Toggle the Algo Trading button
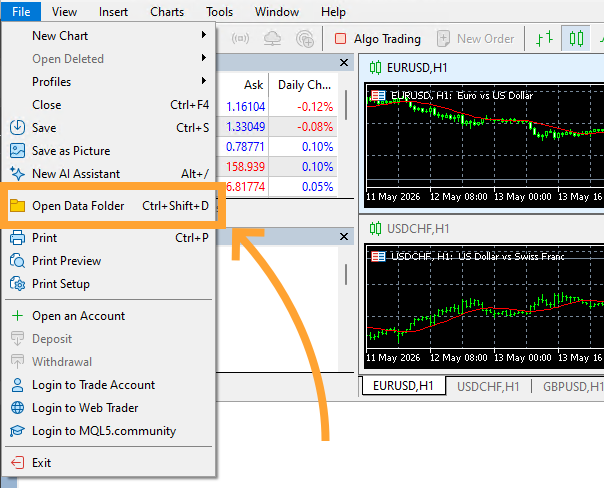Viewport: 604px width, 488px height. [378, 39]
